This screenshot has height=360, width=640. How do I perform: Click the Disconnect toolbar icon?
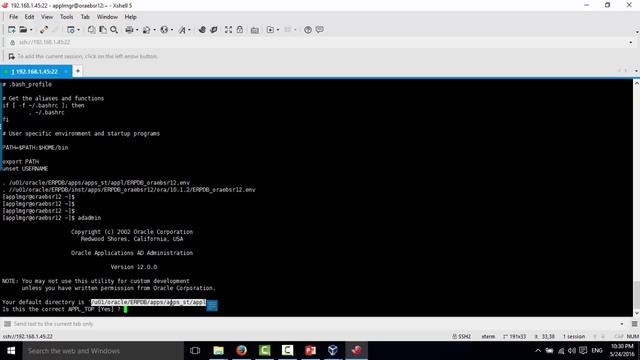[44, 30]
